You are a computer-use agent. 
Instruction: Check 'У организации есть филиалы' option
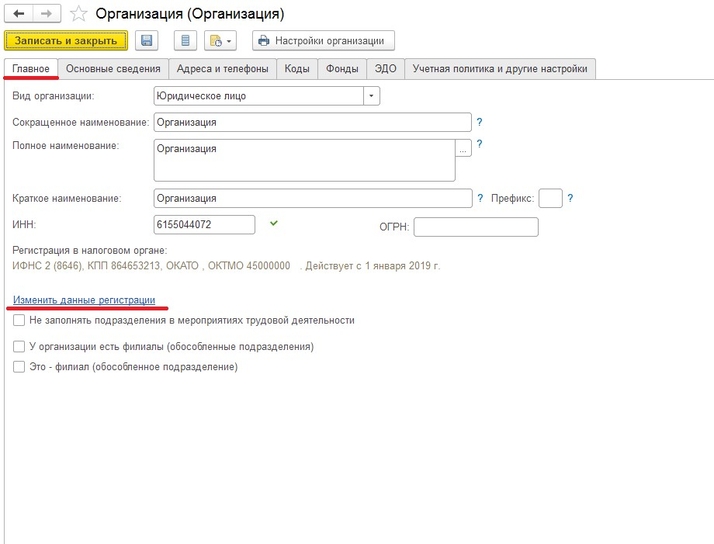(x=19, y=347)
